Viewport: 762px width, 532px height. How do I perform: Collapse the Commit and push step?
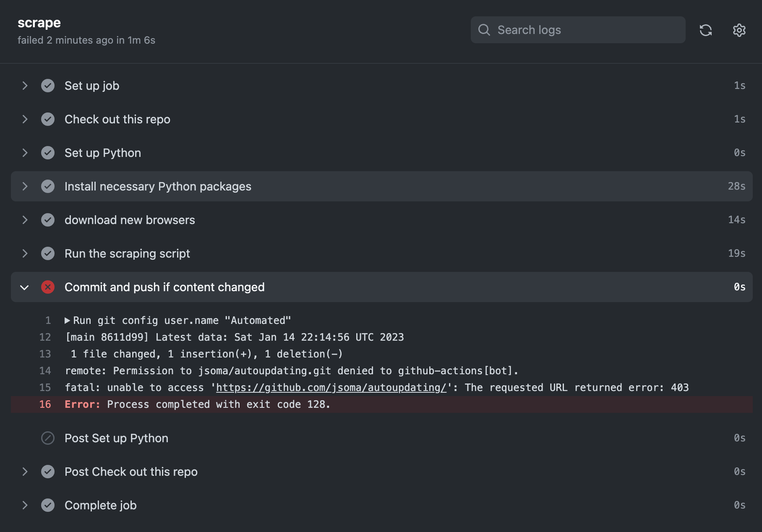click(x=25, y=287)
